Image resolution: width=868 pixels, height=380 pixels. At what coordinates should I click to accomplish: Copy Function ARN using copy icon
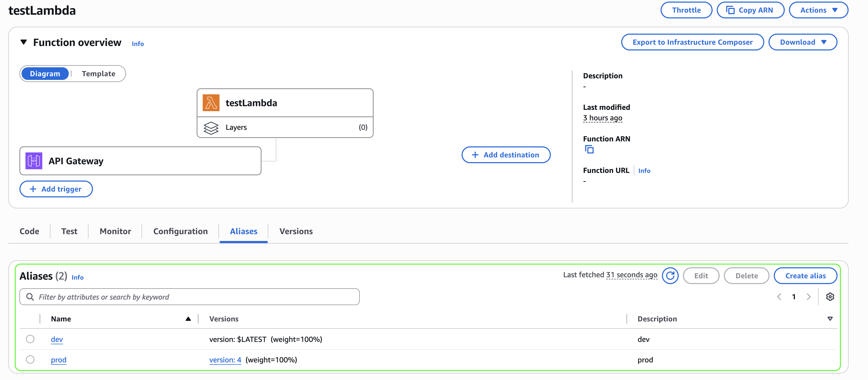click(x=589, y=149)
